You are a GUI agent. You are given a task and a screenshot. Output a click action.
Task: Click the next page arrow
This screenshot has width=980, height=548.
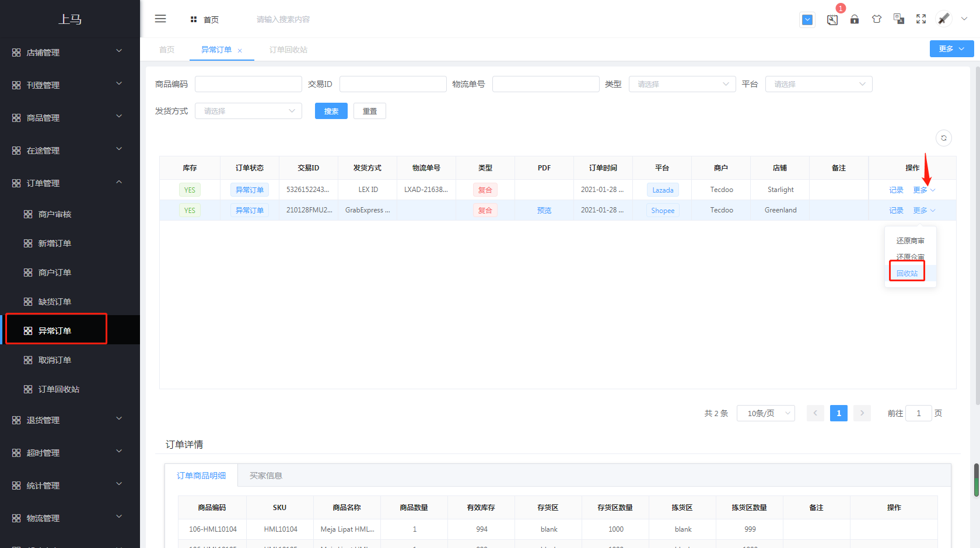tap(862, 413)
